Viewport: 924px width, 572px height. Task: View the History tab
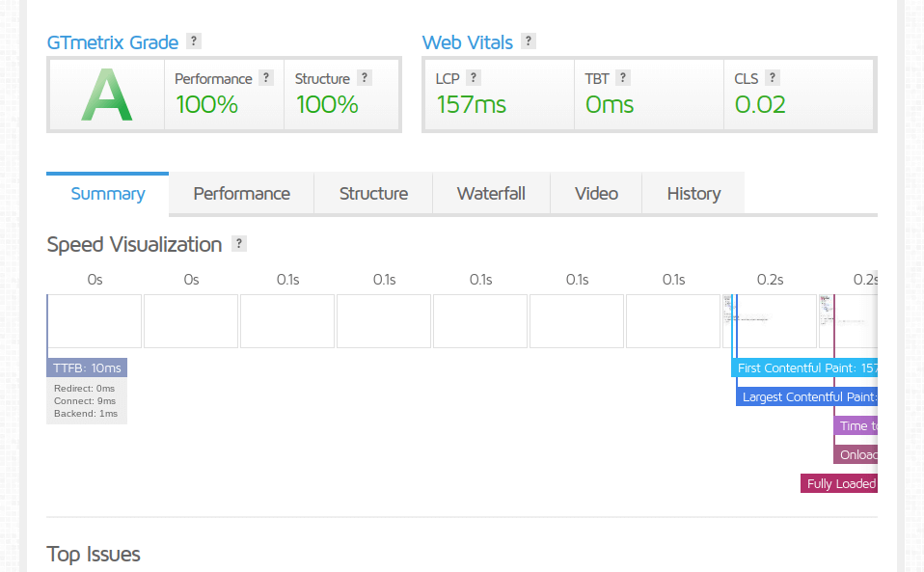tap(693, 194)
